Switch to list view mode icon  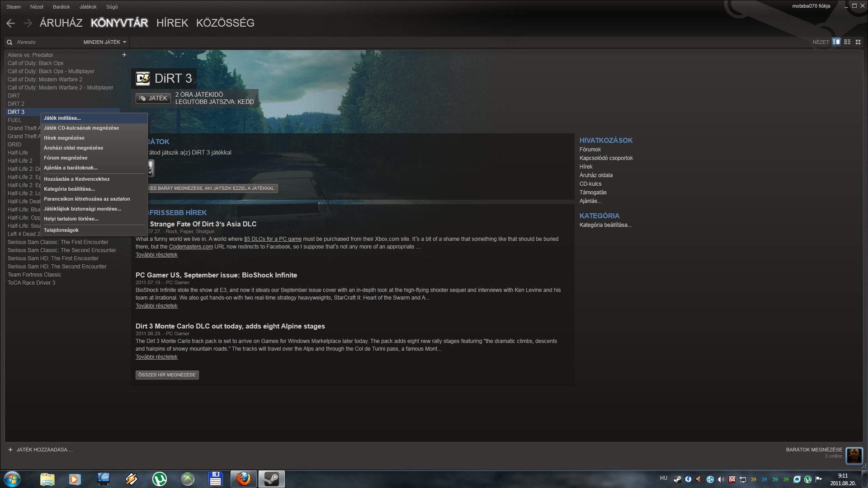(847, 42)
